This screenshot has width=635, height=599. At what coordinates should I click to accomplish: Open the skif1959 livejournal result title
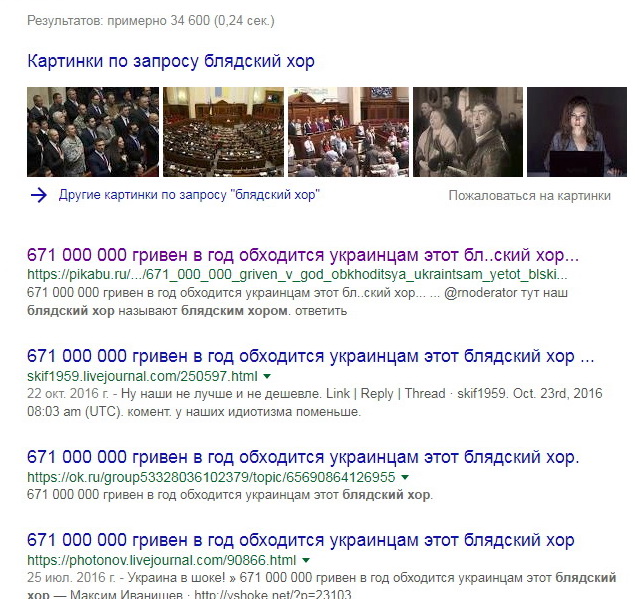(311, 356)
